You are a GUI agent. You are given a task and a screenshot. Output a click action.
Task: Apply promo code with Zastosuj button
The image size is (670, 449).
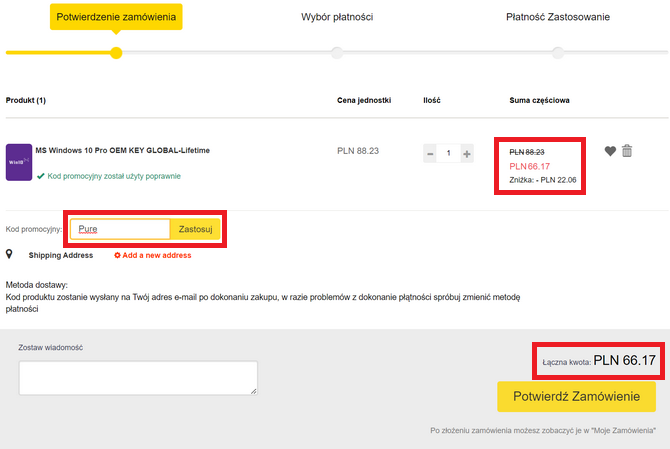[195, 229]
